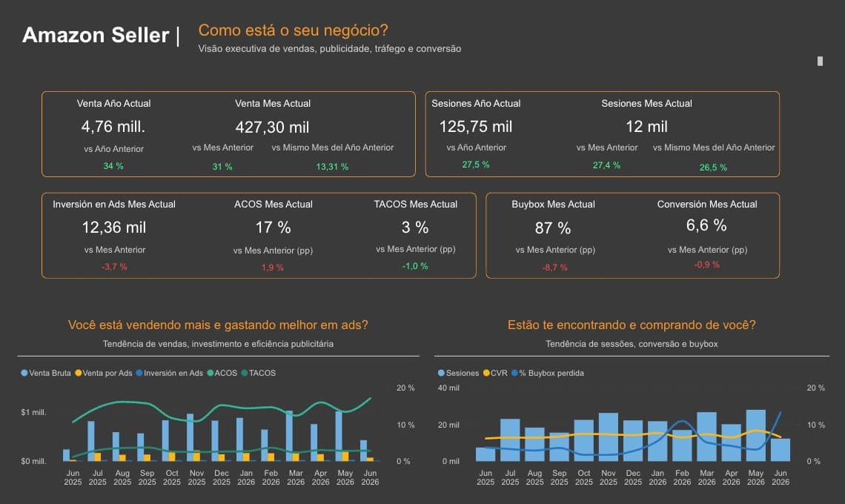Select the Conversión Mes Actual value 6,6 %

[706, 225]
